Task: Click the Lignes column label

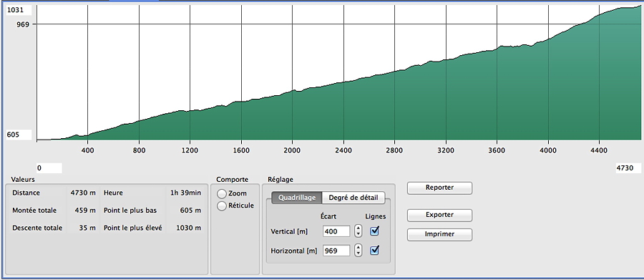Action: 376,216
